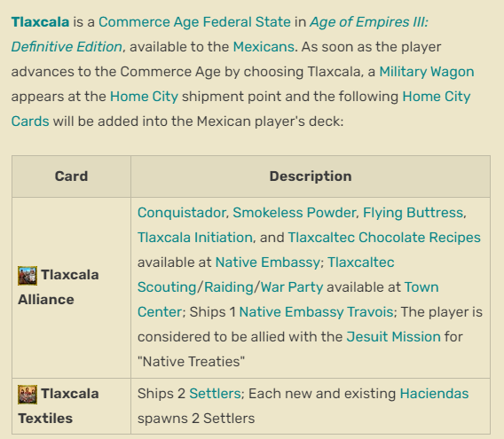
Task: Click the Tlaxcala Textiles card icon
Action: point(28,395)
